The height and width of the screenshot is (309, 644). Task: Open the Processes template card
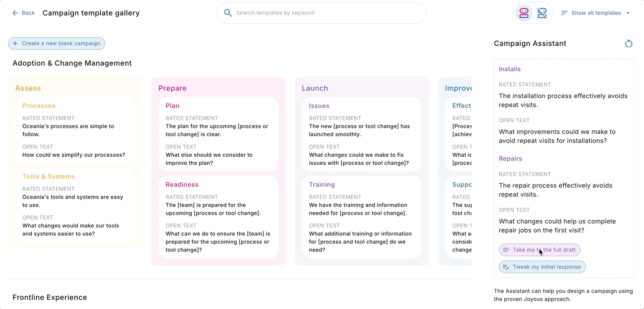[x=75, y=130]
